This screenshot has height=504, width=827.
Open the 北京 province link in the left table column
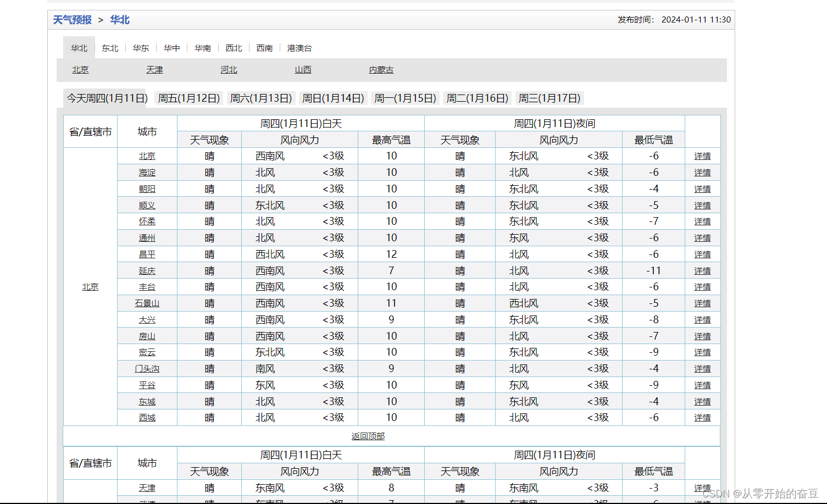[x=90, y=287]
